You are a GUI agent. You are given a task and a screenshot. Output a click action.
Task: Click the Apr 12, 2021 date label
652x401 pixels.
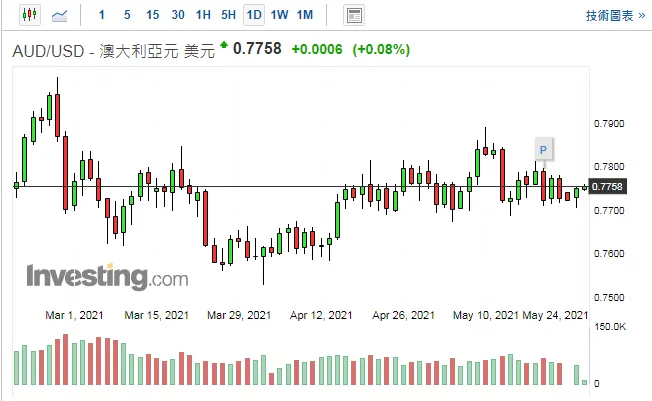pyautogui.click(x=321, y=315)
